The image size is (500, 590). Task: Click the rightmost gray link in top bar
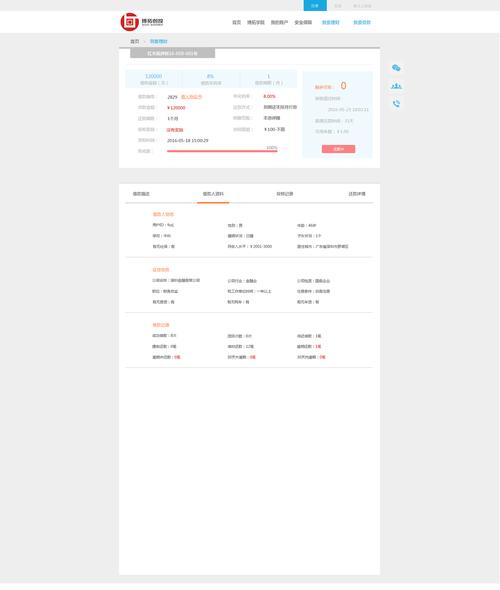pos(362,6)
